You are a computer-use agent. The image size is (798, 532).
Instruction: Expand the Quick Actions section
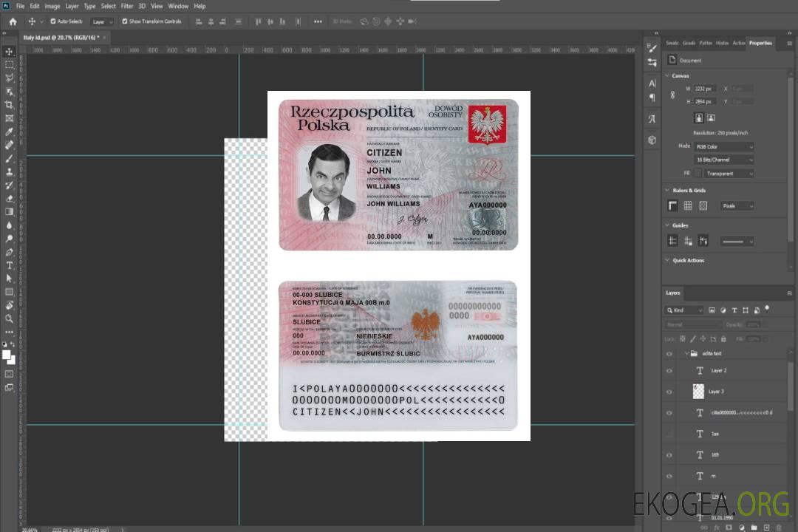[667, 260]
